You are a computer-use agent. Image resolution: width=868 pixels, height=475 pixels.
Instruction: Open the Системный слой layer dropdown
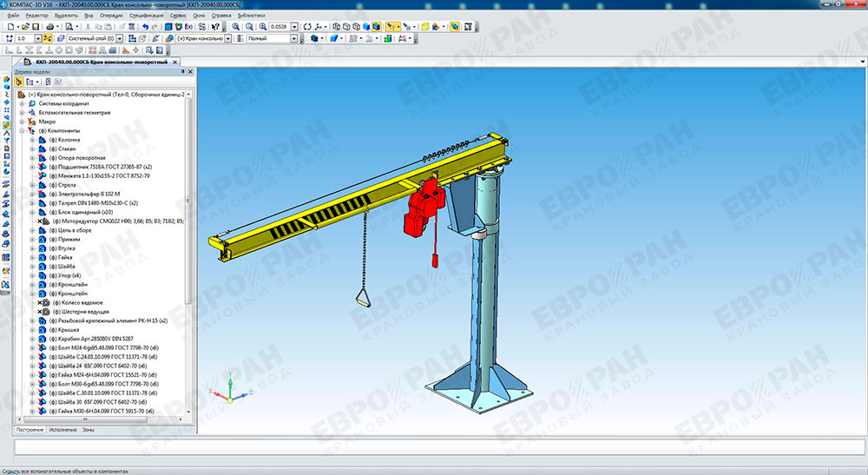[x=121, y=38]
